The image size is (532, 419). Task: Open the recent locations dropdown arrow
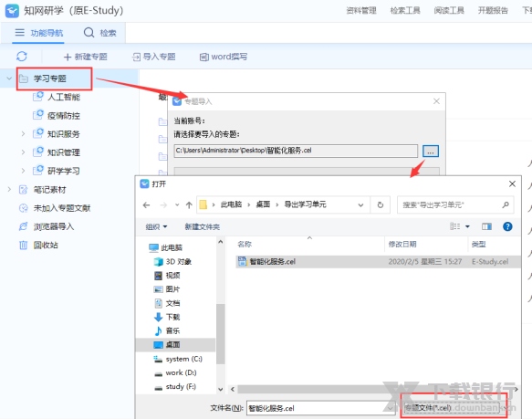coord(177,204)
